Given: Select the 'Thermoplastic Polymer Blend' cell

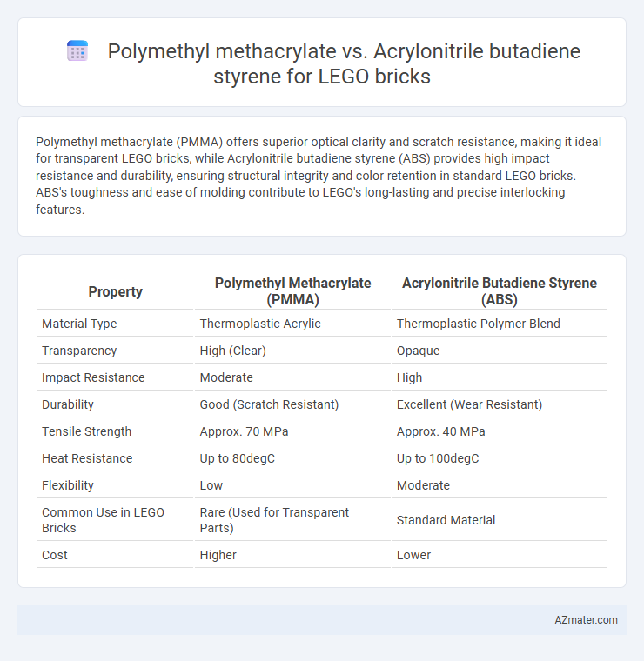Looking at the screenshot, I should click(479, 324).
